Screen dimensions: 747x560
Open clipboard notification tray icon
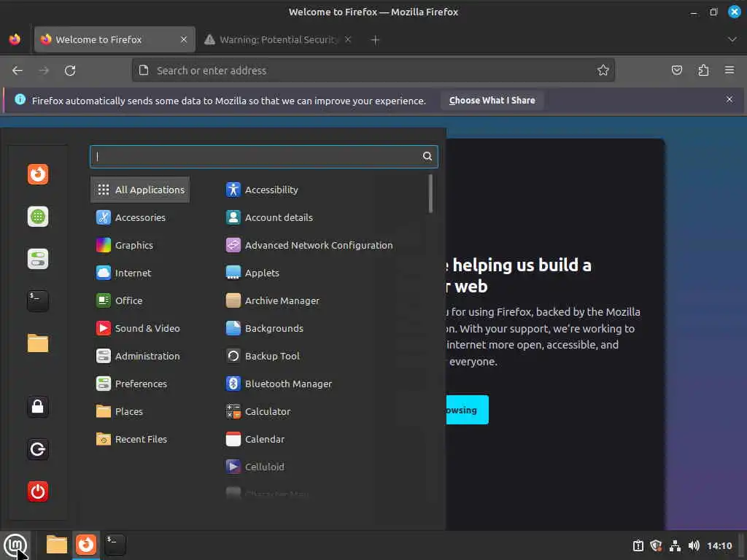(x=638, y=545)
